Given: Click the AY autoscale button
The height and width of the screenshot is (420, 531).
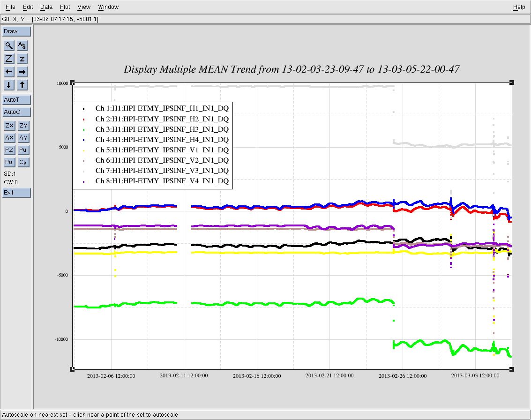Looking at the screenshot, I should [x=23, y=138].
